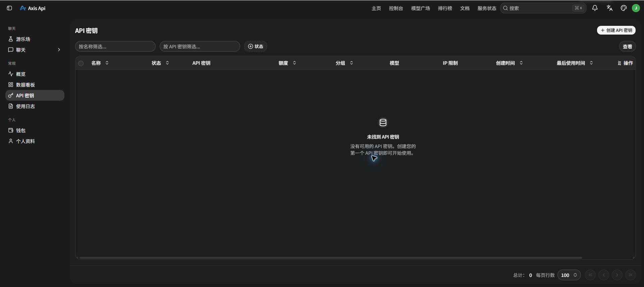
Task: Select API 密钥 in the sidebar
Action: tap(35, 95)
